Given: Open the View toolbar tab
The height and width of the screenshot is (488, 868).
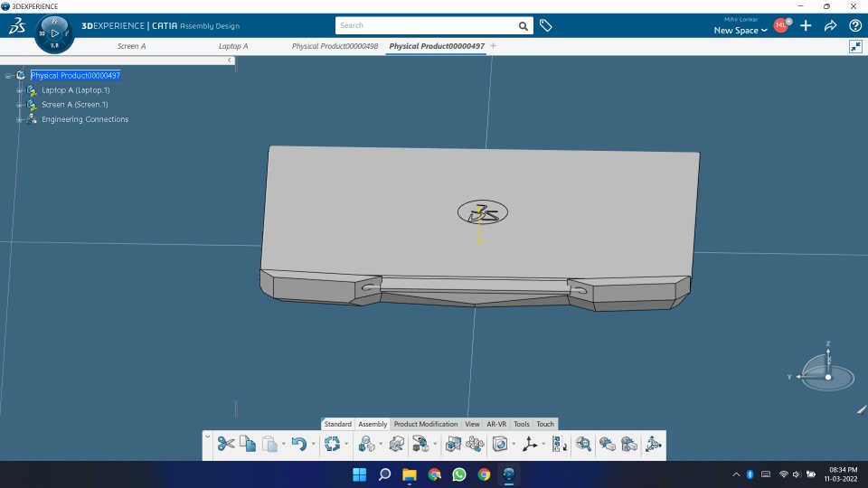Looking at the screenshot, I should point(472,424).
